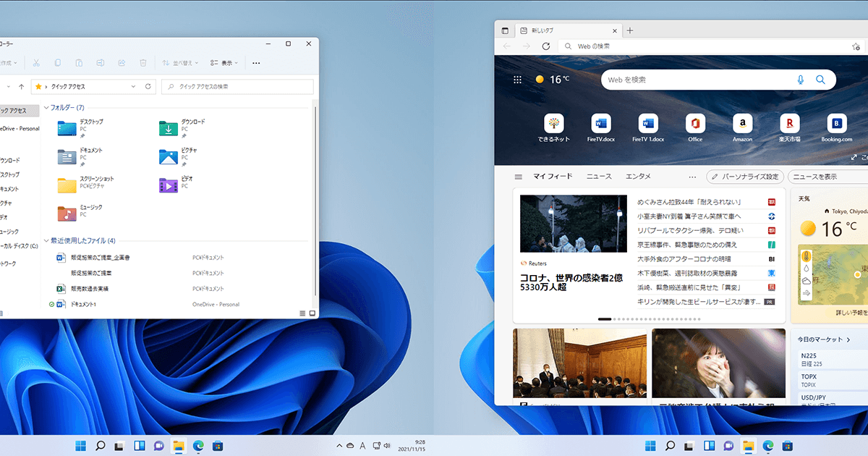Screen dimensions: 868x456
Task: Open the Booking.com quick link
Action: click(837, 128)
